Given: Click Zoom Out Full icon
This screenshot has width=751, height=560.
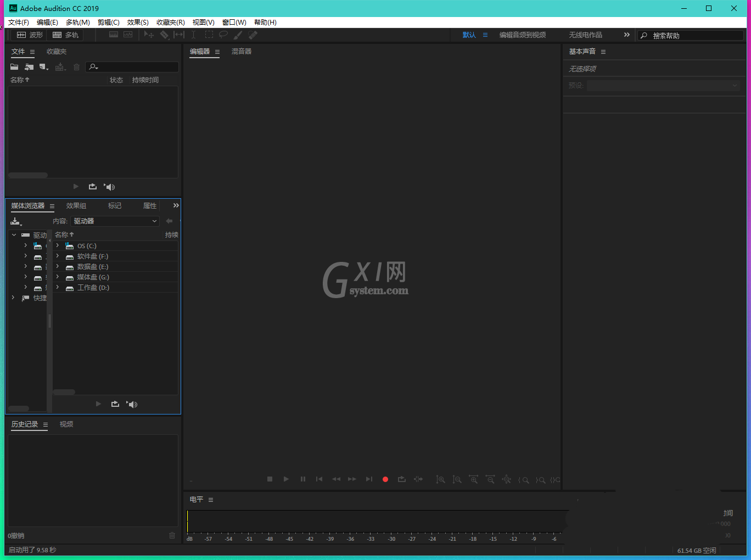Looking at the screenshot, I should pyautogui.click(x=507, y=479).
